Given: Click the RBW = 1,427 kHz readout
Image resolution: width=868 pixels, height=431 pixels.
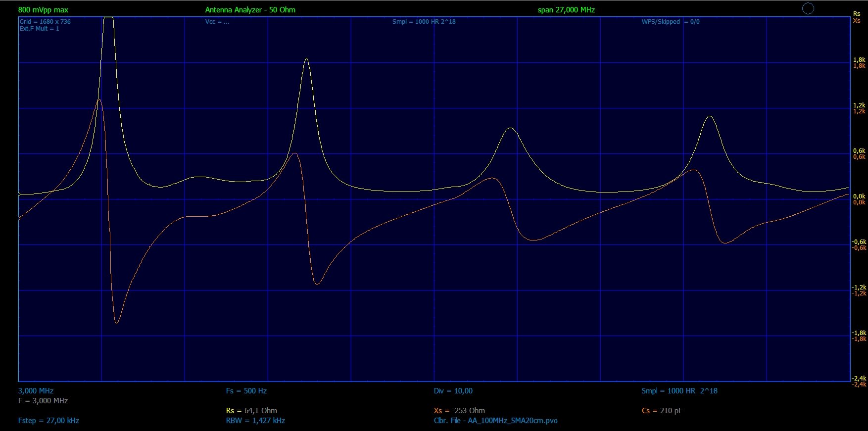Looking at the screenshot, I should [x=255, y=421].
